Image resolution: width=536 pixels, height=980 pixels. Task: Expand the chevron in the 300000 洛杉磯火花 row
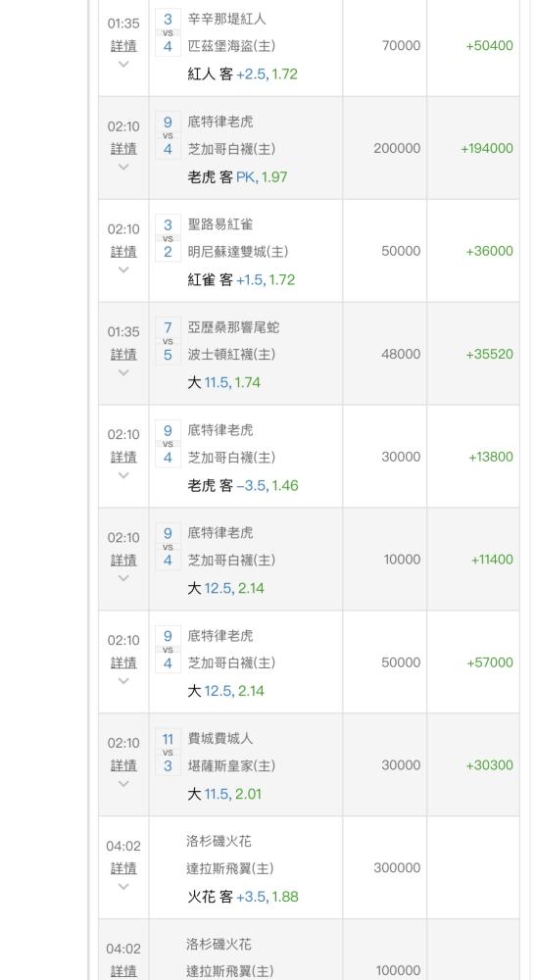(123, 886)
